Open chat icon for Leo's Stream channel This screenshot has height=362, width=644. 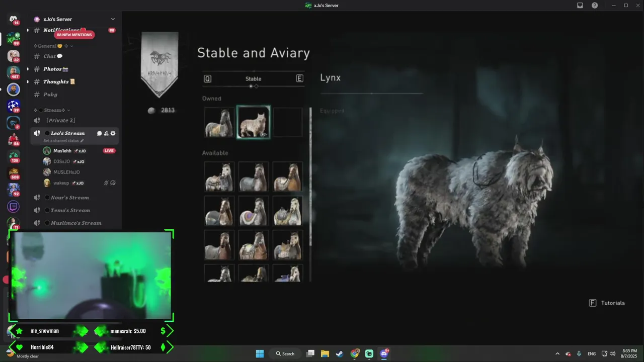point(99,133)
